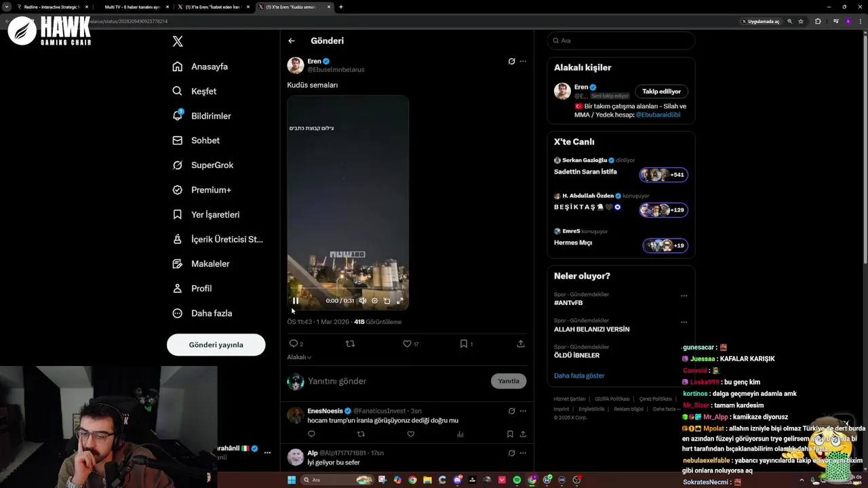Click the Takip ediliyor button
The width and height of the screenshot is (868, 488).
[x=661, y=91]
